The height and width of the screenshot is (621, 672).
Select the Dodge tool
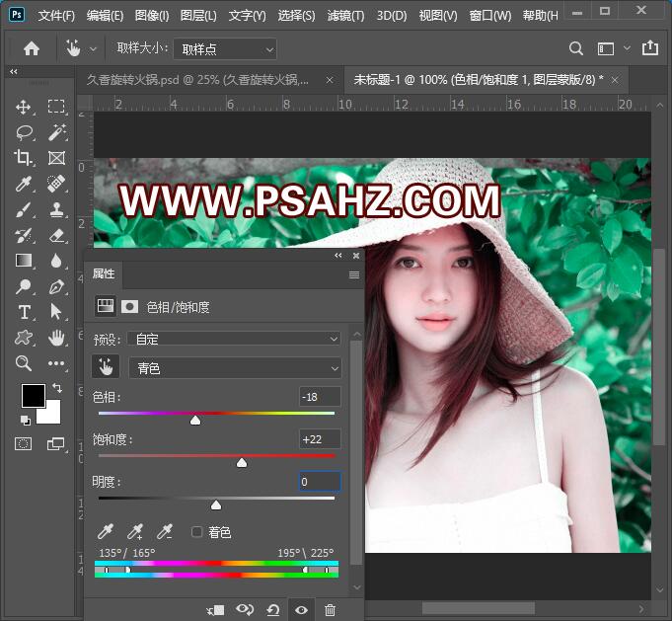click(x=23, y=286)
